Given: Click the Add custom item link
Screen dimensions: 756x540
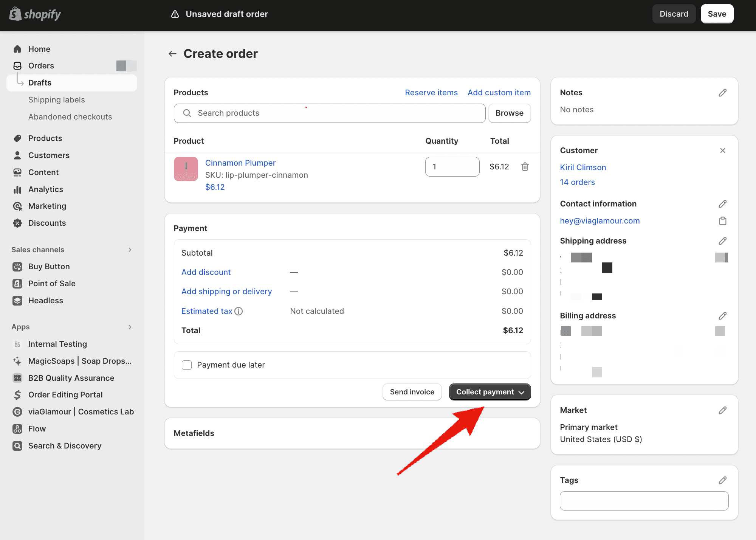Looking at the screenshot, I should (499, 92).
